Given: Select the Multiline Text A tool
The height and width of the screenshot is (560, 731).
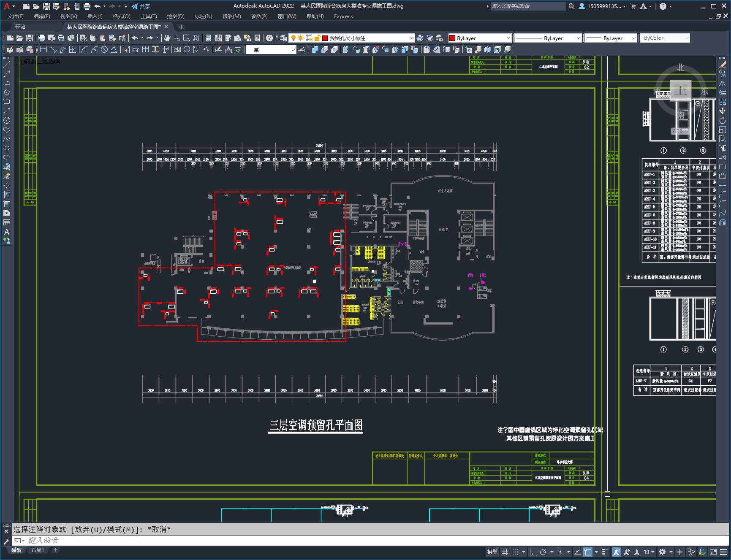Looking at the screenshot, I should [7, 232].
